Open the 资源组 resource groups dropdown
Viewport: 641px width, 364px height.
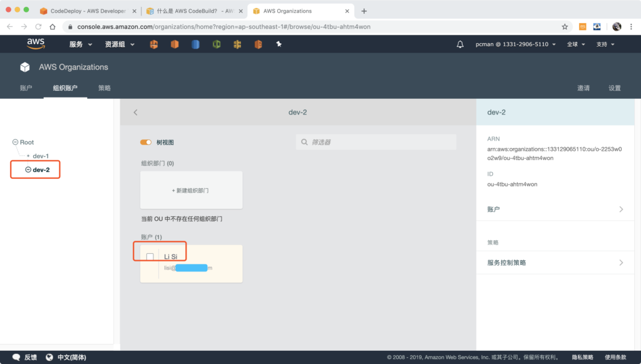point(120,44)
